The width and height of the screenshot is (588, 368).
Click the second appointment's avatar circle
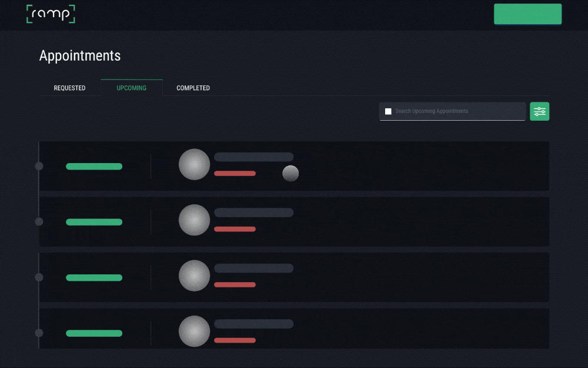[194, 220]
